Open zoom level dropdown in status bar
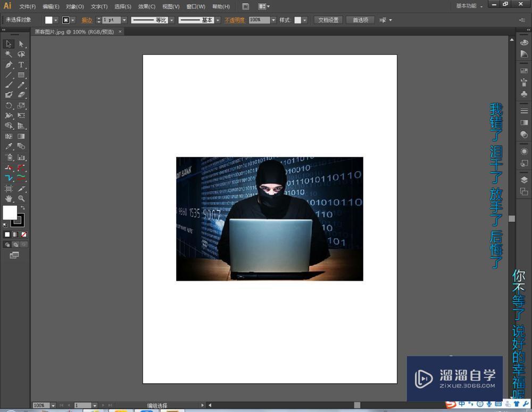This screenshot has width=532, height=412. click(53, 406)
